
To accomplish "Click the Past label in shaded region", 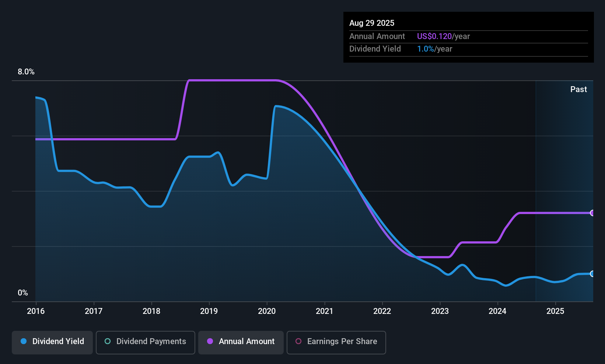I will click(578, 90).
